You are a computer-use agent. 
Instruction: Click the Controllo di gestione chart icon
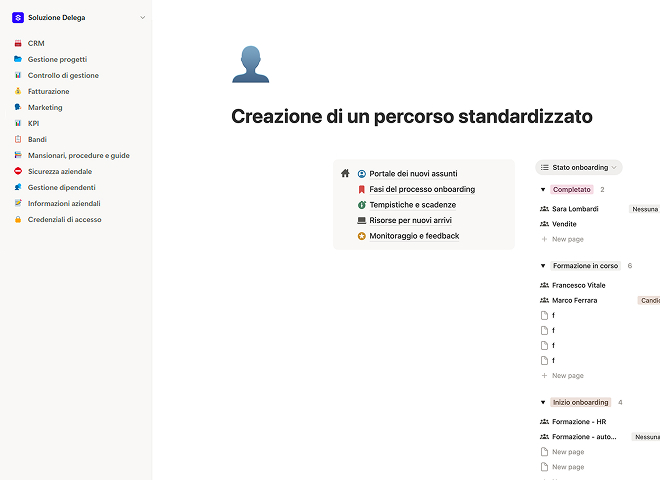[18, 75]
